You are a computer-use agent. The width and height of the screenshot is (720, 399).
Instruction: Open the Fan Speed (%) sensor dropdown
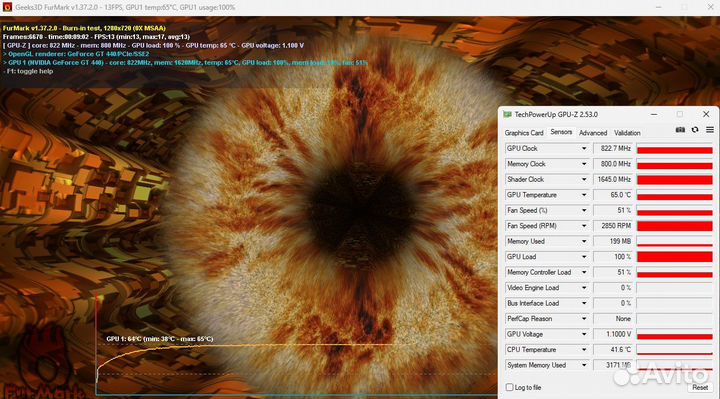pyautogui.click(x=584, y=210)
